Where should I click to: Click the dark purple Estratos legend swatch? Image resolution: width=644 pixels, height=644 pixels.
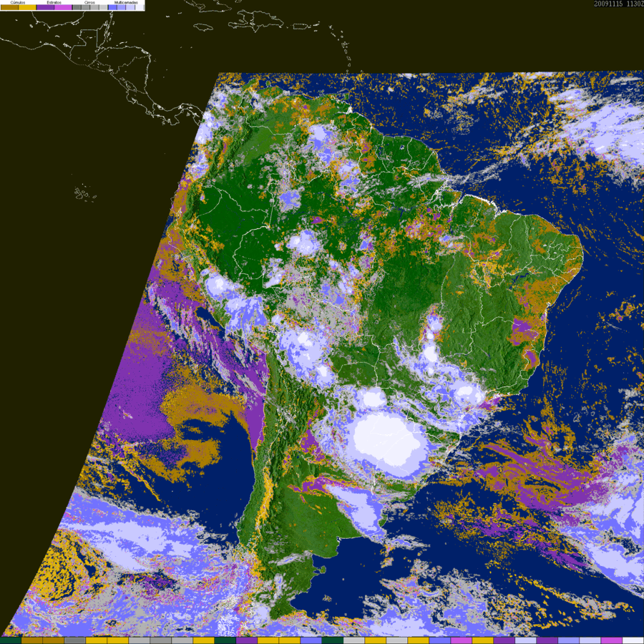45,7
